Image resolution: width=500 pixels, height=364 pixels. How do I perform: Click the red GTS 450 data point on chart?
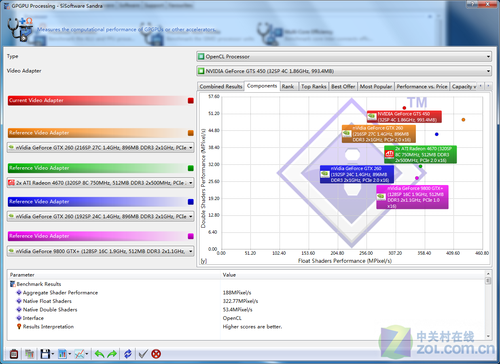coord(404,108)
